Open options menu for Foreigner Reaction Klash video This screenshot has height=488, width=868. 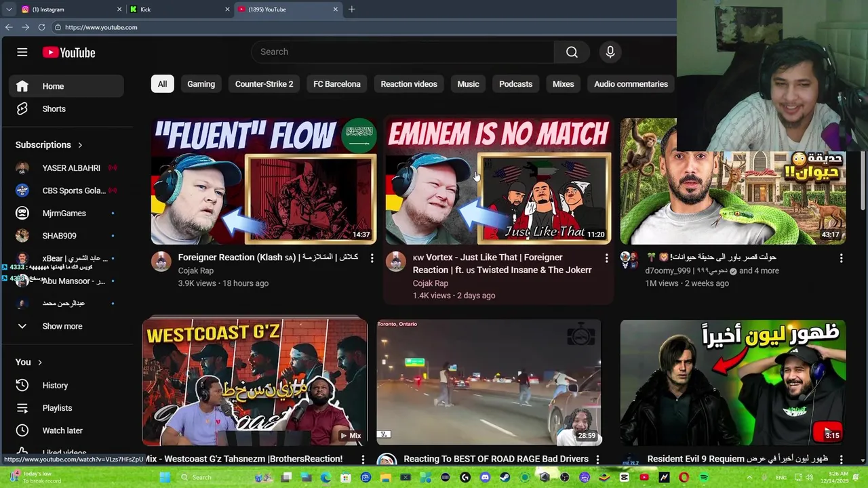point(372,258)
